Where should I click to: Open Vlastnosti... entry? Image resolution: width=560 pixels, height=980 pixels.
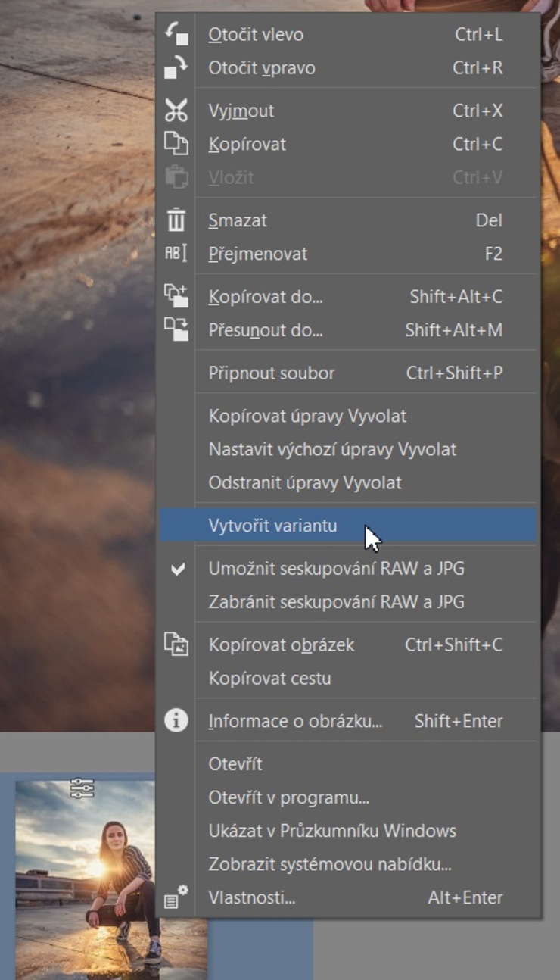point(348,897)
